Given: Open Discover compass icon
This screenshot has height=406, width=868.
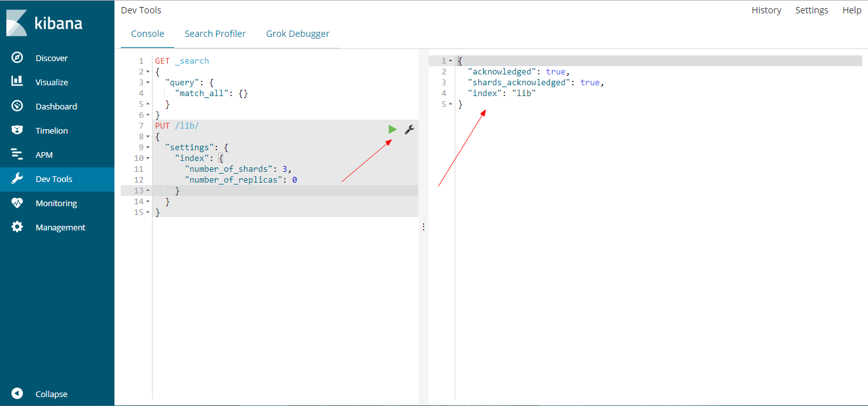Looking at the screenshot, I should tap(17, 58).
